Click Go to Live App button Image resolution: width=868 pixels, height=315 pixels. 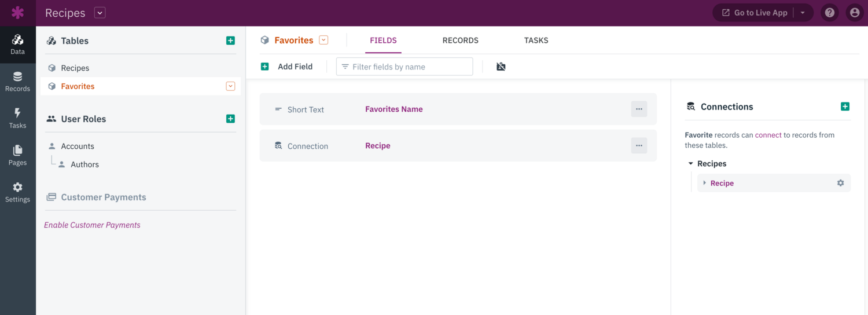point(755,13)
